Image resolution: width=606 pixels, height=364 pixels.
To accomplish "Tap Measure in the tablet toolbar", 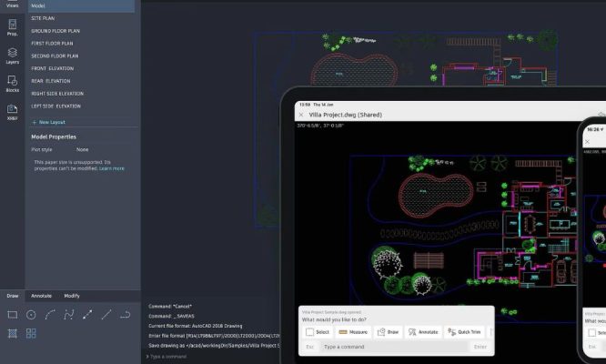I will [354, 332].
